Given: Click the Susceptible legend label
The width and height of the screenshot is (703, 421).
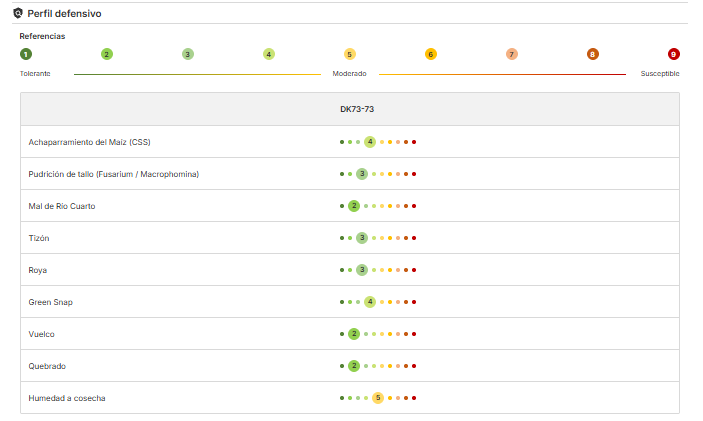Looking at the screenshot, I should pyautogui.click(x=660, y=74).
